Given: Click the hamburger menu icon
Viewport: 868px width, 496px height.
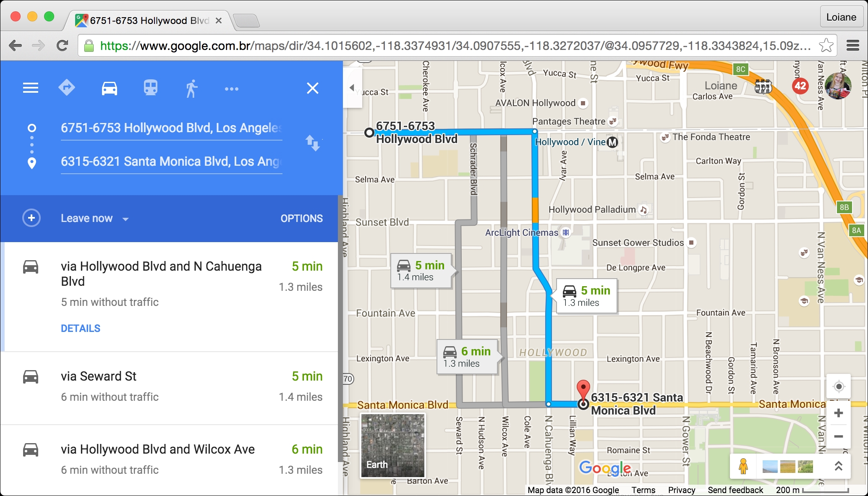Looking at the screenshot, I should click(x=29, y=88).
